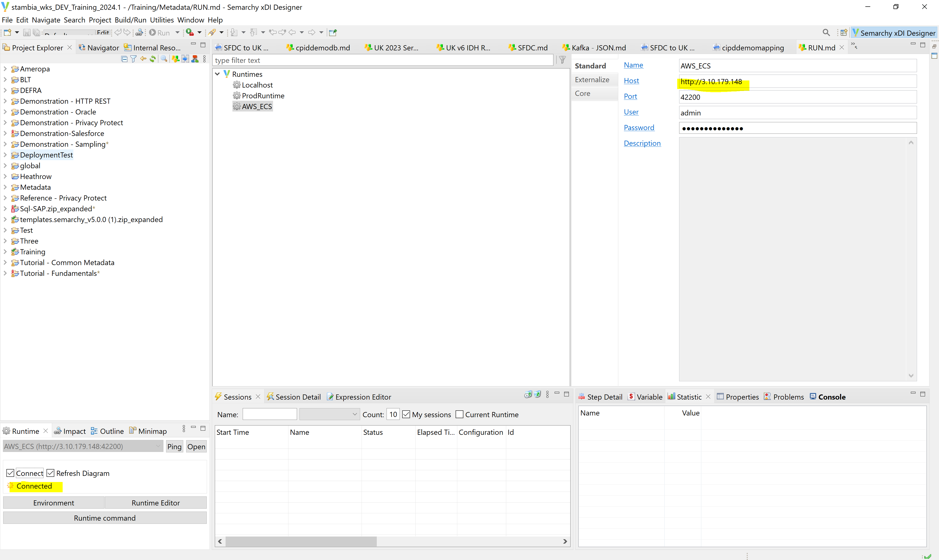Open the Build/Run menu
Screen dimensions: 939x560
[130, 20]
